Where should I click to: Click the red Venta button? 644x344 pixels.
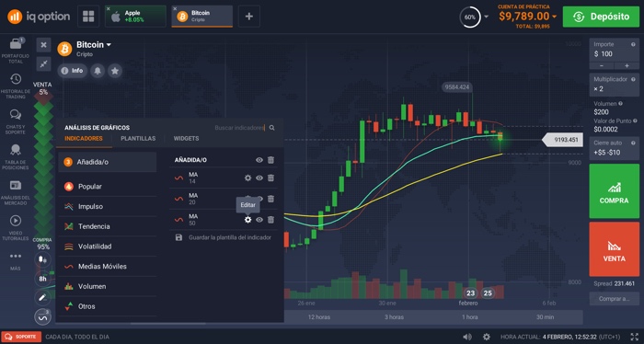pos(614,249)
